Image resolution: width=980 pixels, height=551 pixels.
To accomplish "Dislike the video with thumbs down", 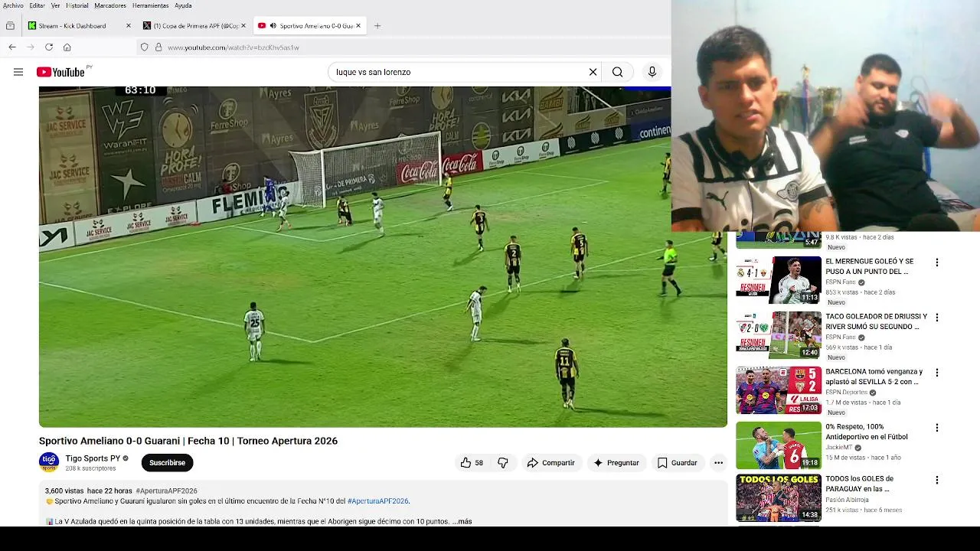I will point(503,463).
